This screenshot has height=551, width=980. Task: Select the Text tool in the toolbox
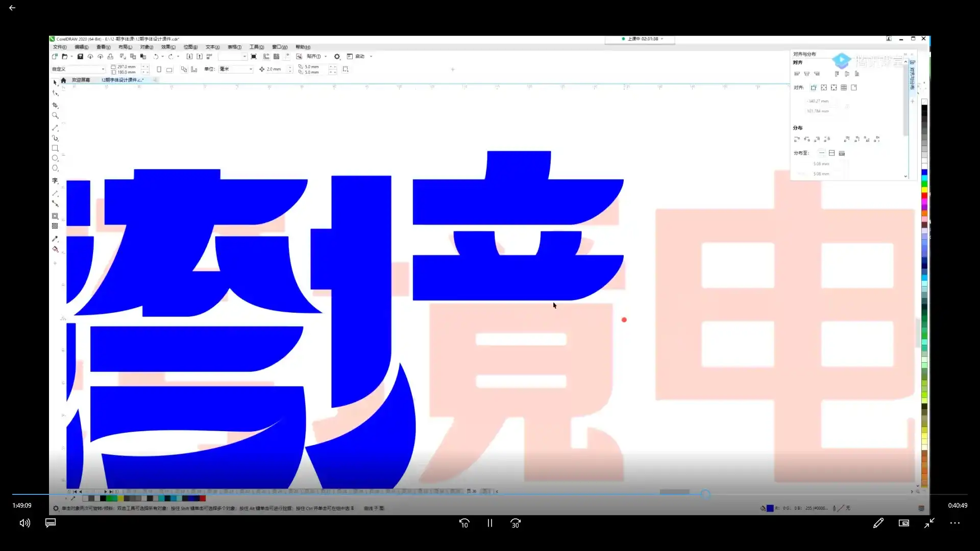point(55,180)
